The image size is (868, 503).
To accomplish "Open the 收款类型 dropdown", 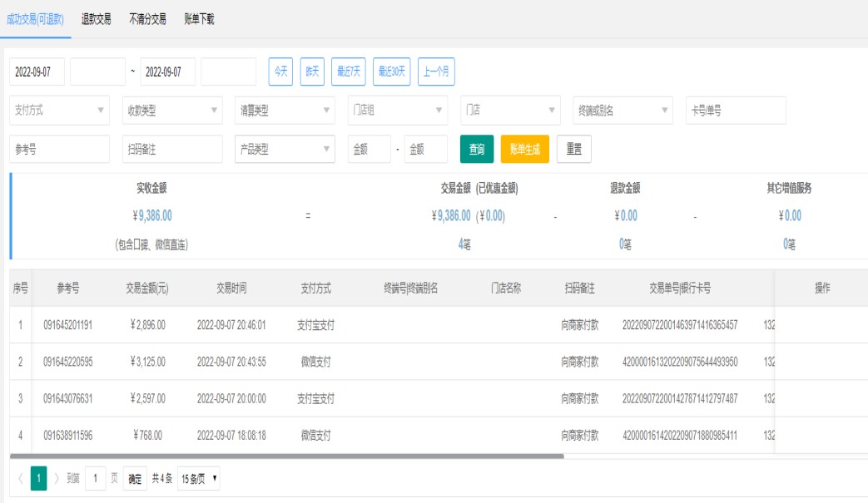I will (x=171, y=111).
